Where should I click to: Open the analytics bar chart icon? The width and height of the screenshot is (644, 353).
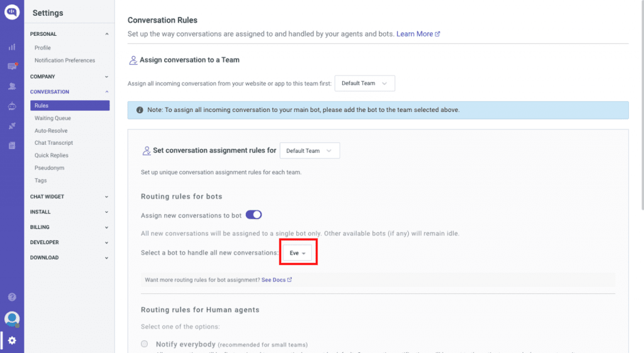coord(12,47)
